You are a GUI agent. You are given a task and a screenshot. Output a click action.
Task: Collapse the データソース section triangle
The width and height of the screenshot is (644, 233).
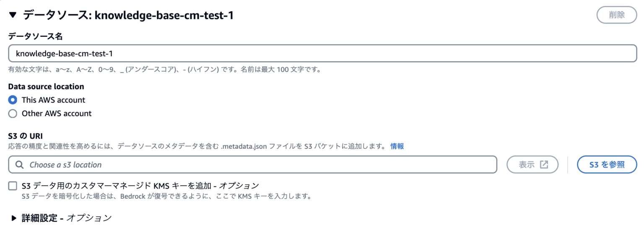[13, 16]
